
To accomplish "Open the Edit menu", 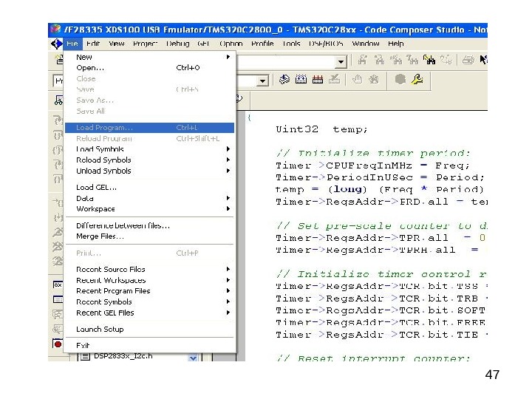I will pos(93,44).
